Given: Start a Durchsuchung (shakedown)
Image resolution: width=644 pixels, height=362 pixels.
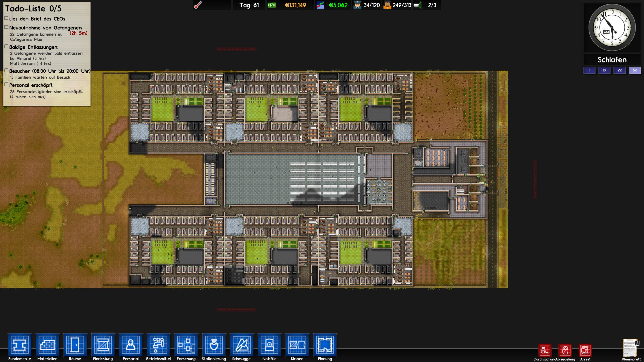Looking at the screenshot, I should [x=545, y=350].
